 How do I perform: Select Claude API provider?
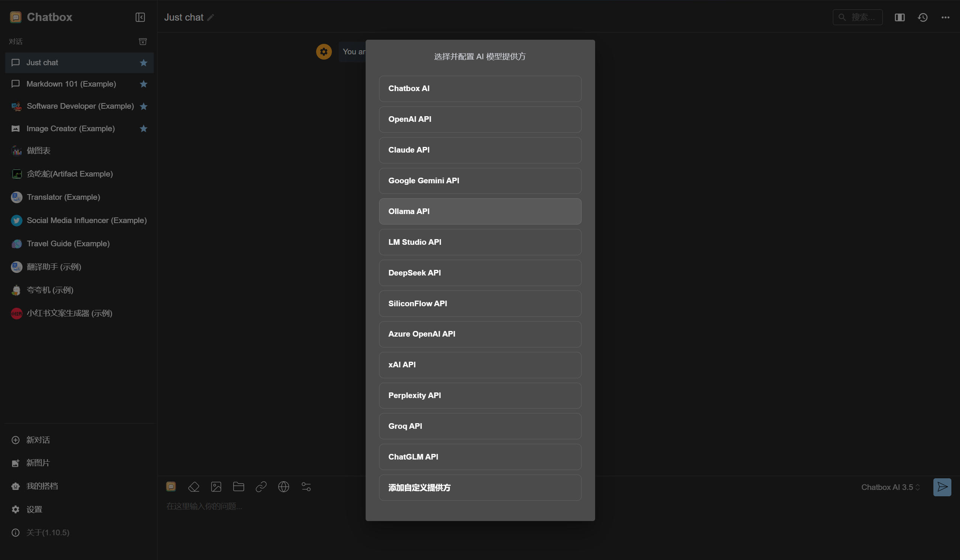[480, 150]
